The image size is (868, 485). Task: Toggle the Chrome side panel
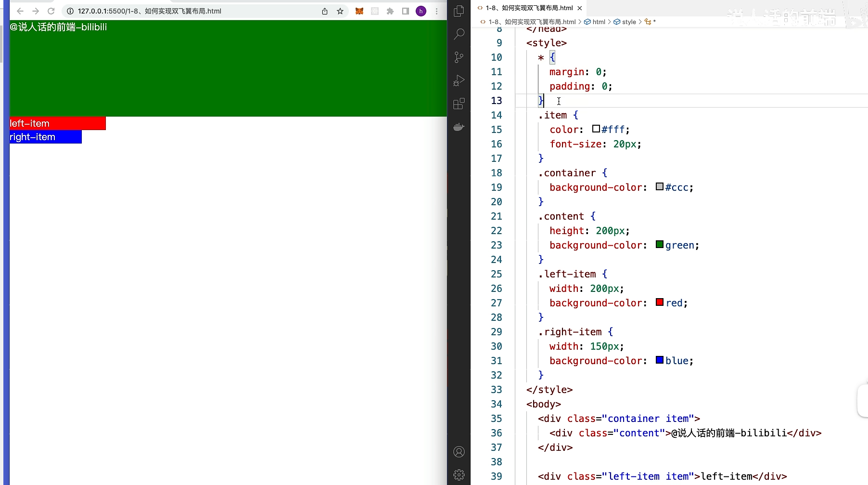[x=406, y=11]
